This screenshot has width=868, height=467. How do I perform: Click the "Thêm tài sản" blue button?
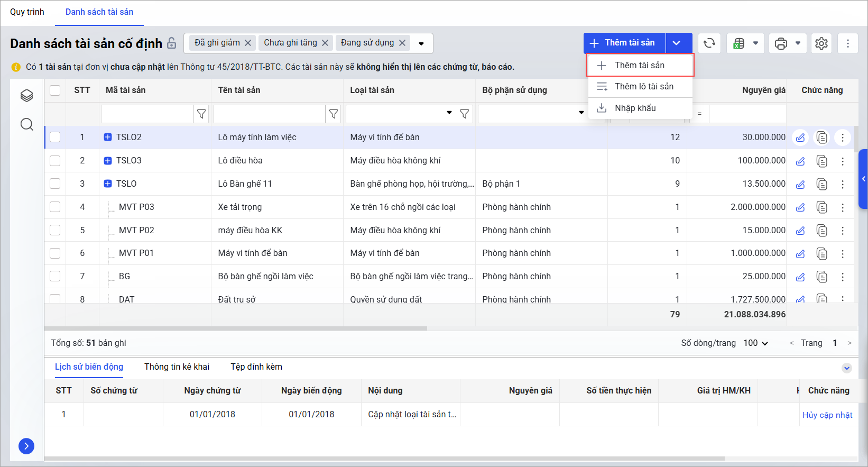(x=625, y=43)
